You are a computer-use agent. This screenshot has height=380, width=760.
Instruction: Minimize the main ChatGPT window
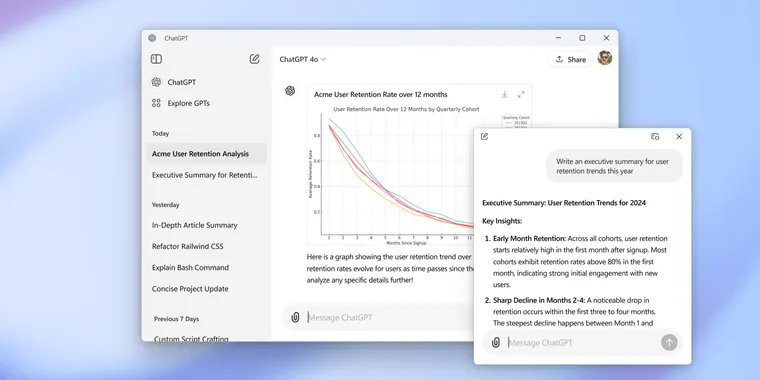tap(558, 38)
